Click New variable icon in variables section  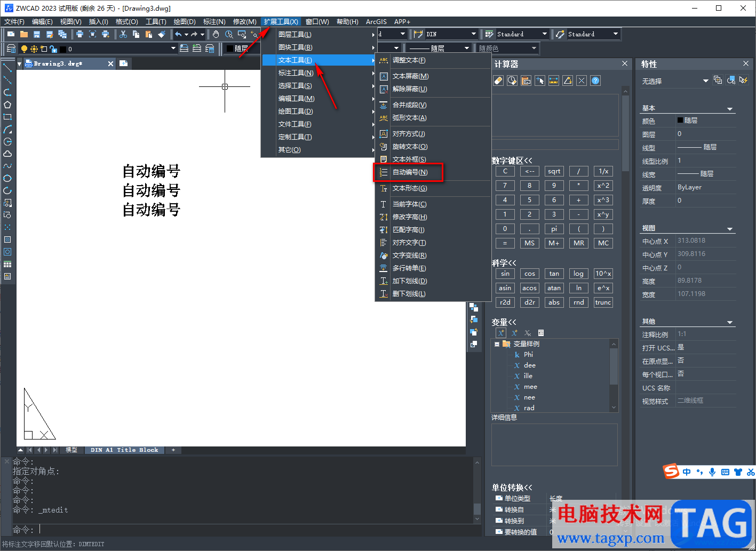point(500,333)
